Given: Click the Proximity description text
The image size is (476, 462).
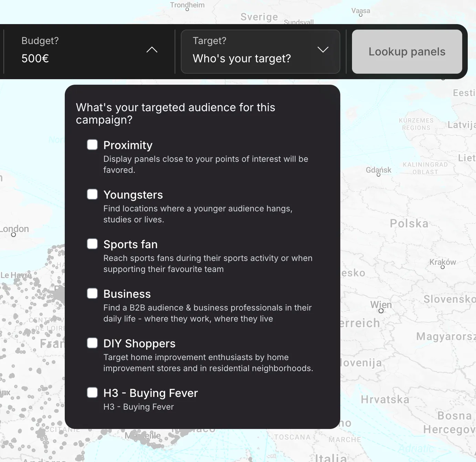Looking at the screenshot, I should [x=206, y=165].
